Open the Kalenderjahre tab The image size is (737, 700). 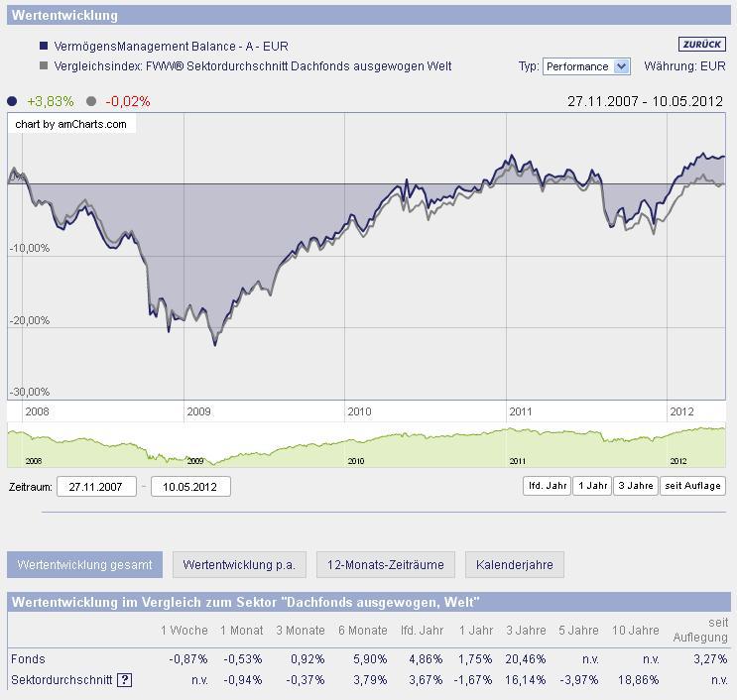click(x=514, y=565)
